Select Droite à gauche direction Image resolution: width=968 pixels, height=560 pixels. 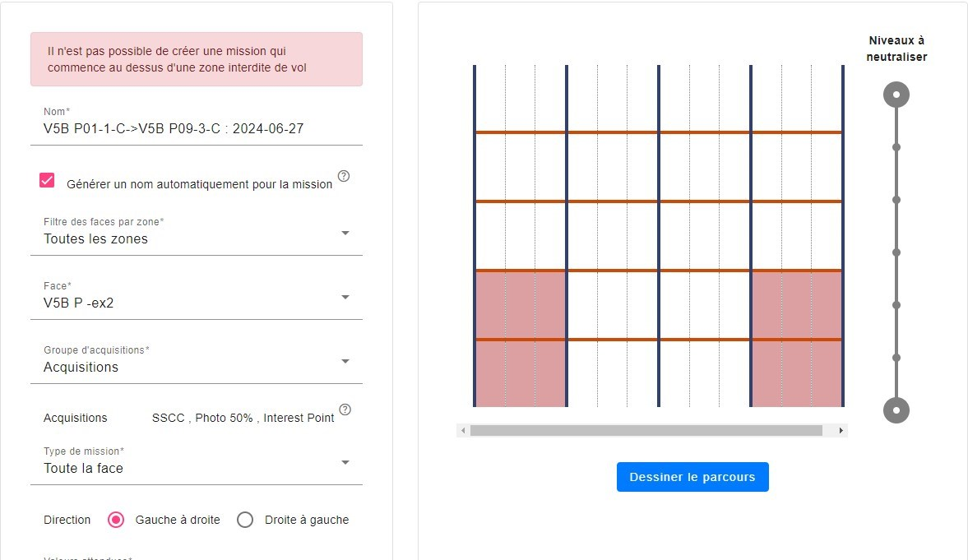[x=245, y=520]
